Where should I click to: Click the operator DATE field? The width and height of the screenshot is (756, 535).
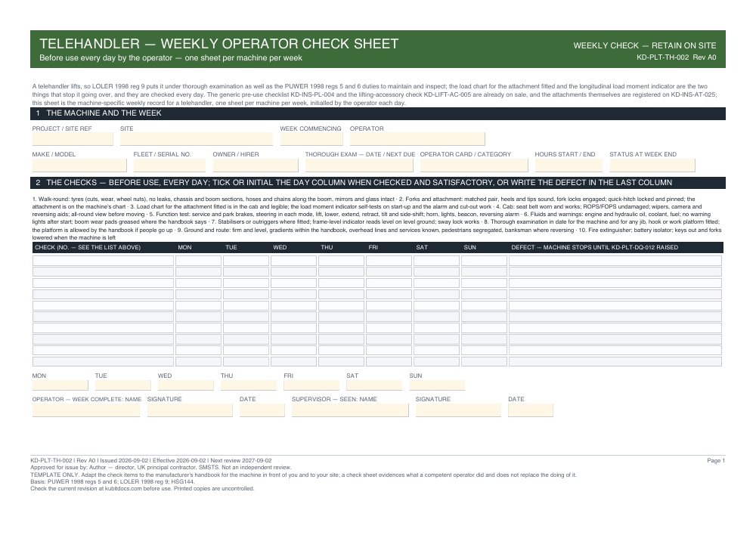[262, 410]
